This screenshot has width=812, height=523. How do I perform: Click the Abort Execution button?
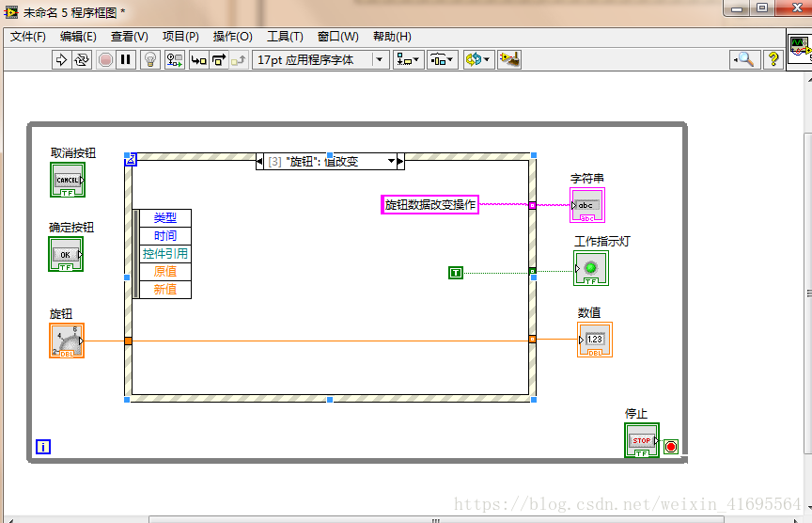[105, 59]
